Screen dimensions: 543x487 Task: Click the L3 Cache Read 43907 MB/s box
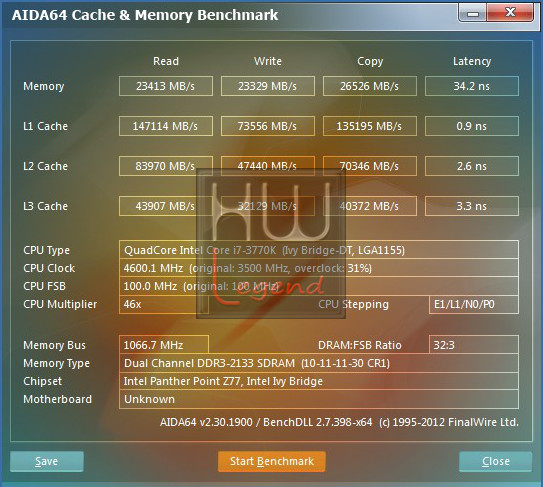pos(166,206)
